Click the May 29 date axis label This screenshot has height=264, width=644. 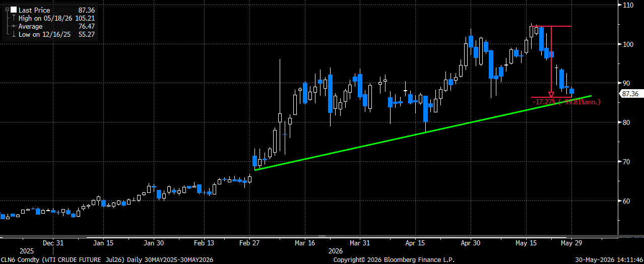[571, 242]
